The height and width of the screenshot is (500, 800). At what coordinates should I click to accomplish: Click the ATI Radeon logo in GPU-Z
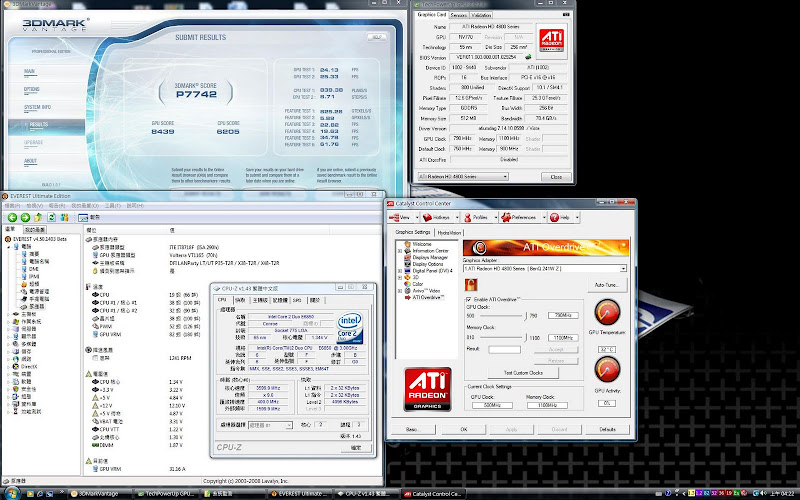(x=552, y=39)
